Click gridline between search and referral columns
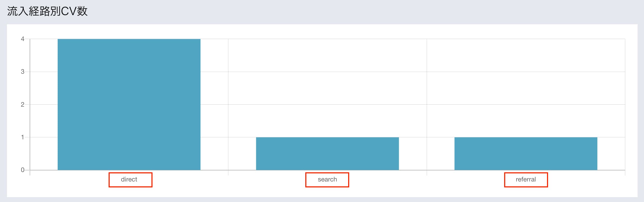This screenshot has height=202, width=644. 427,105
